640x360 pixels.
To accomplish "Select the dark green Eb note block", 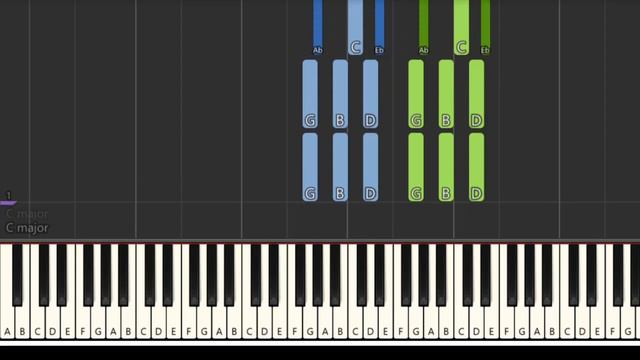I will click(x=485, y=27).
